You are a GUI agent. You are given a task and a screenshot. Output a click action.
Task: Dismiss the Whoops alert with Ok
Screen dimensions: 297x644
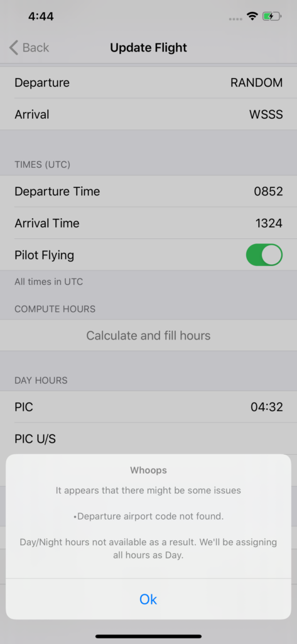(x=148, y=599)
